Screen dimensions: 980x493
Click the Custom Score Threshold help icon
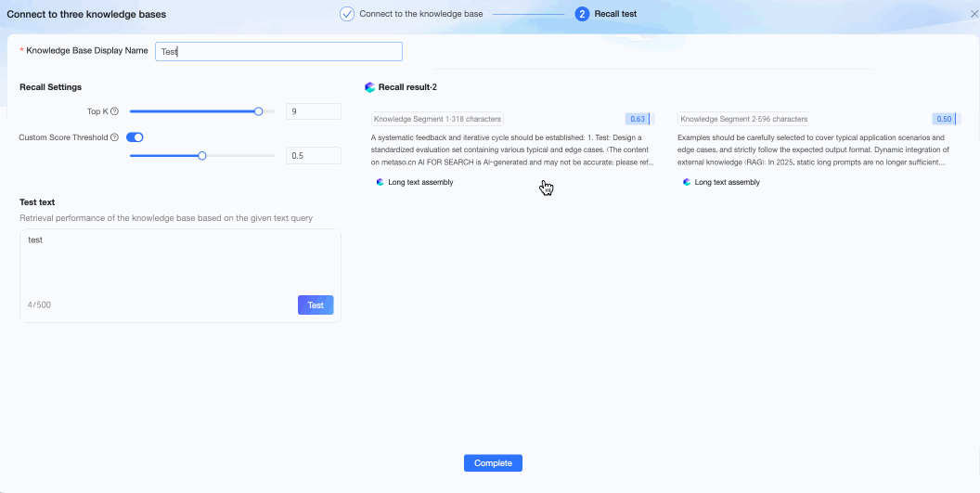tap(114, 137)
